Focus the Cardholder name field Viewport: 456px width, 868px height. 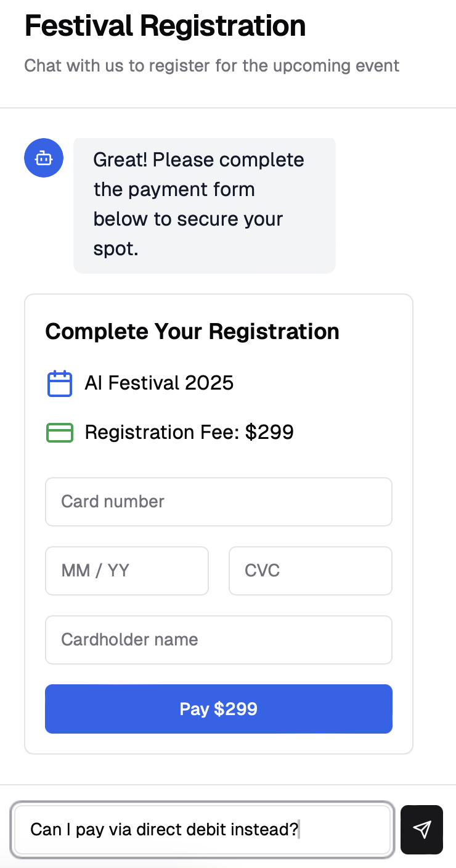tap(218, 640)
